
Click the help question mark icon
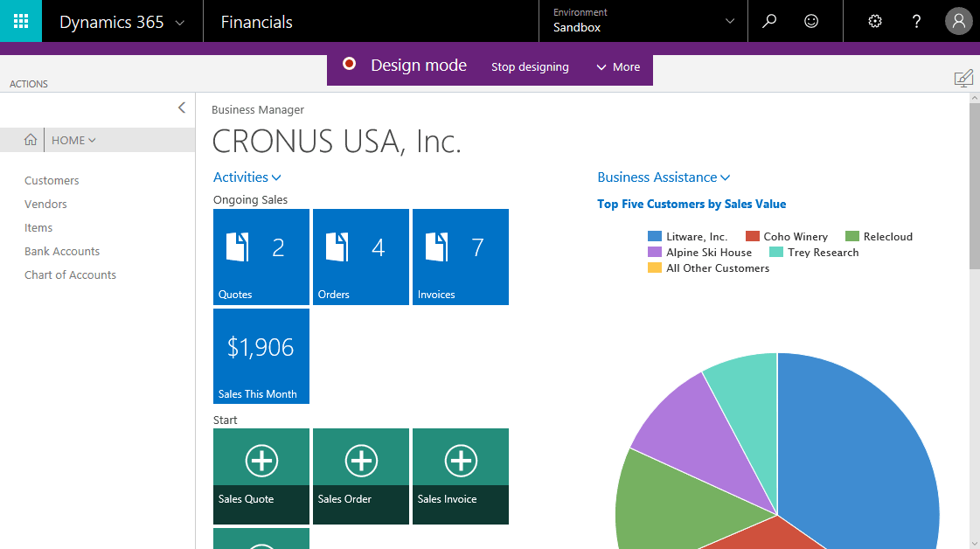[x=916, y=22]
